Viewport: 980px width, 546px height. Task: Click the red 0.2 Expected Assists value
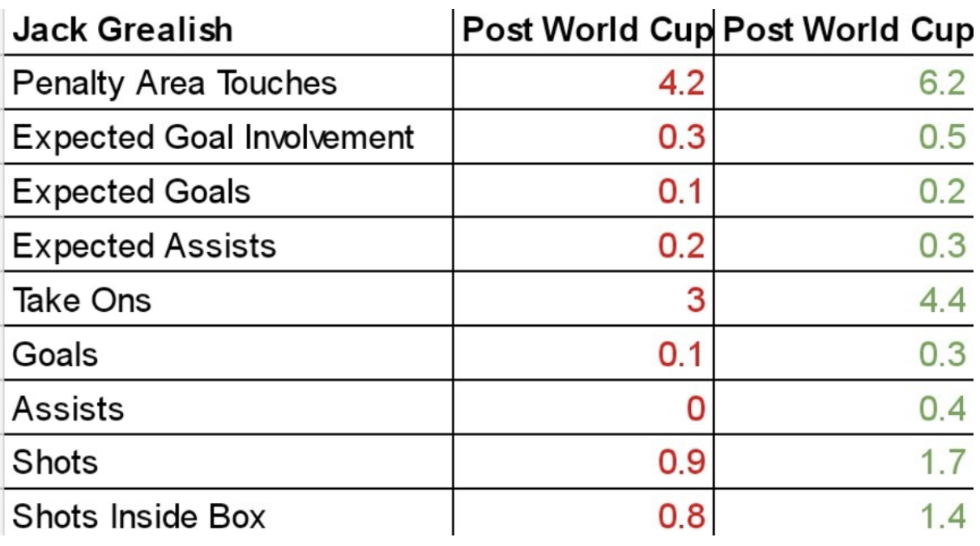tap(583, 245)
